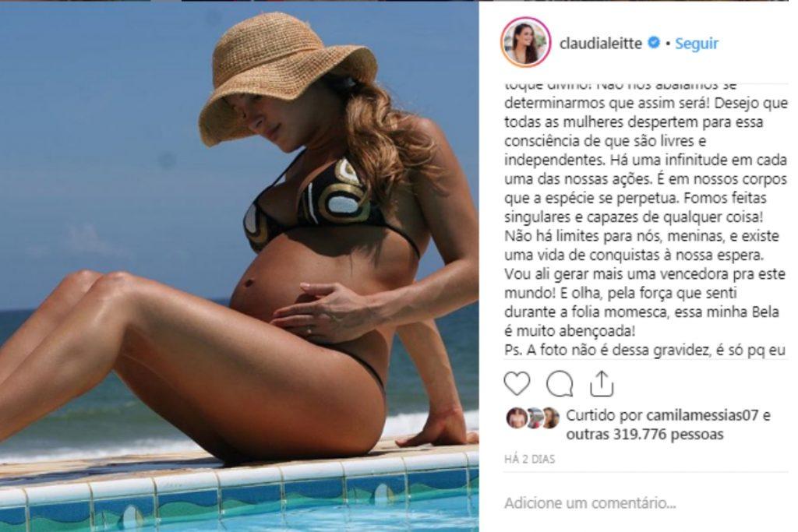Click the blue verified badge
Screen dimensions: 798x532
tap(654, 43)
